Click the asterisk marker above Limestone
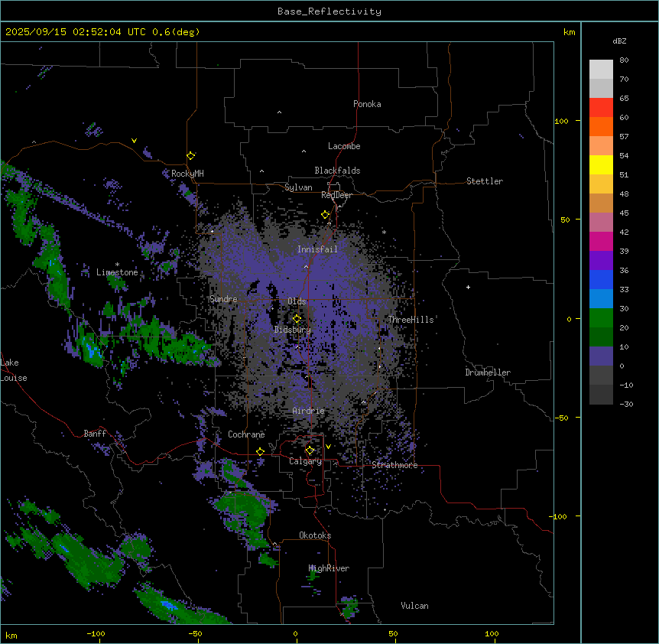This screenshot has width=659, height=644. coord(117,265)
